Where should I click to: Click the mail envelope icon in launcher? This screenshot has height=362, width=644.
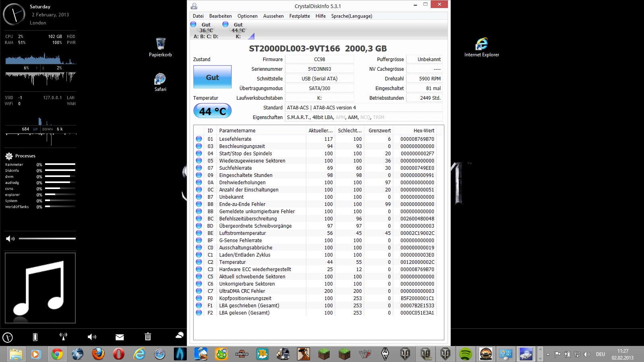120,337
